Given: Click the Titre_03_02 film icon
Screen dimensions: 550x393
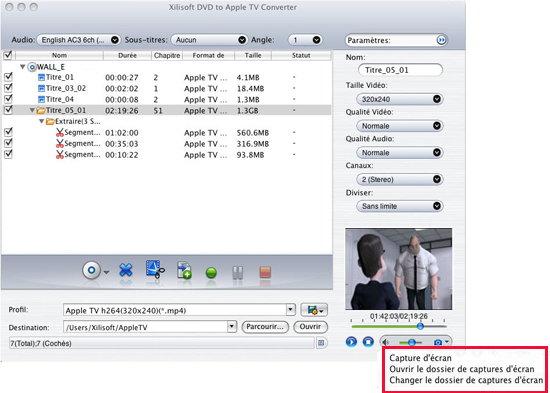Looking at the screenshot, I should (41, 88).
